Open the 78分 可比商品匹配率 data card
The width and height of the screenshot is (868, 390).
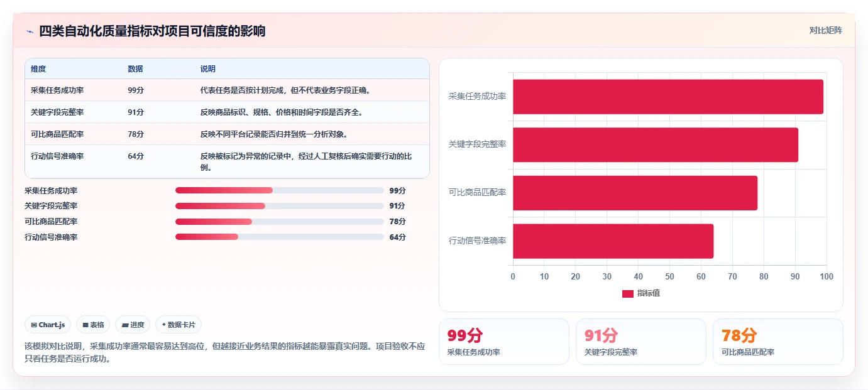pos(778,342)
